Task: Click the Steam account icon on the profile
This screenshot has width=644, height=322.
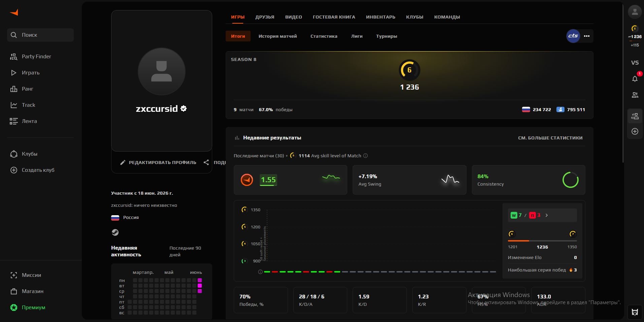Action: tap(115, 232)
